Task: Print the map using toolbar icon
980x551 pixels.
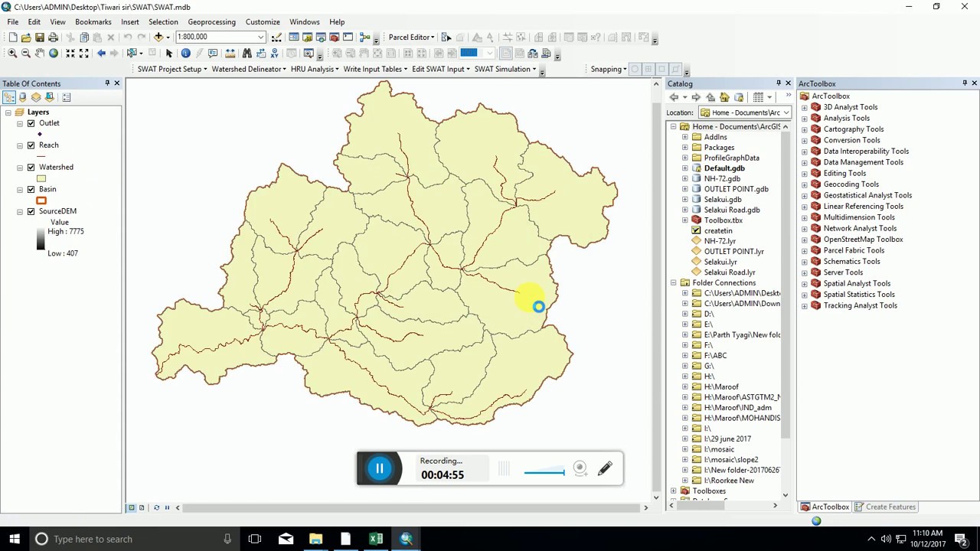Action: tap(53, 37)
